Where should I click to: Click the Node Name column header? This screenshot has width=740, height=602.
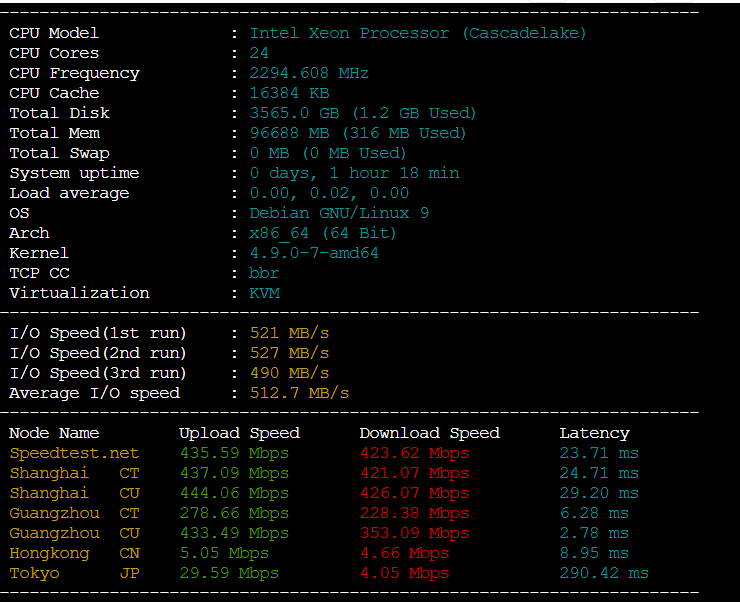pyautogui.click(x=54, y=433)
